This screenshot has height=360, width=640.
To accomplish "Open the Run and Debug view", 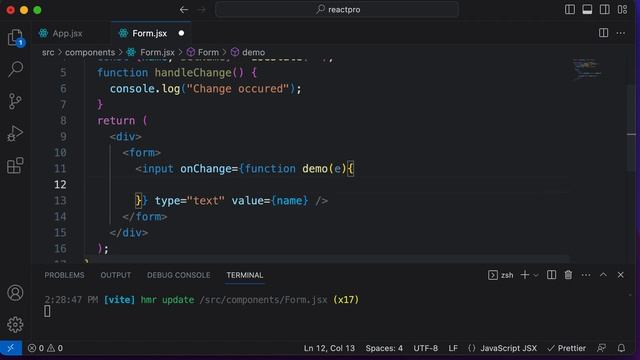I will pyautogui.click(x=15, y=133).
